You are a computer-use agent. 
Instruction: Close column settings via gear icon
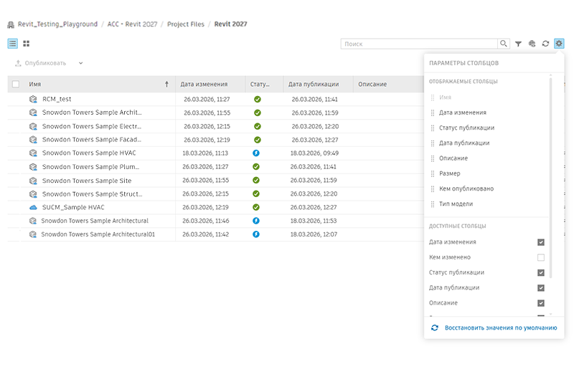(559, 44)
